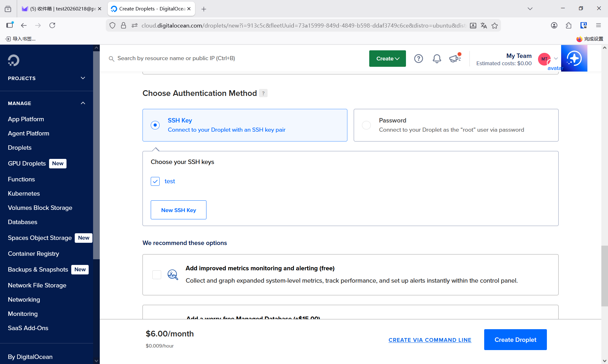608x364 pixels.
Task: Expand the Create dropdown button
Action: pos(387,59)
